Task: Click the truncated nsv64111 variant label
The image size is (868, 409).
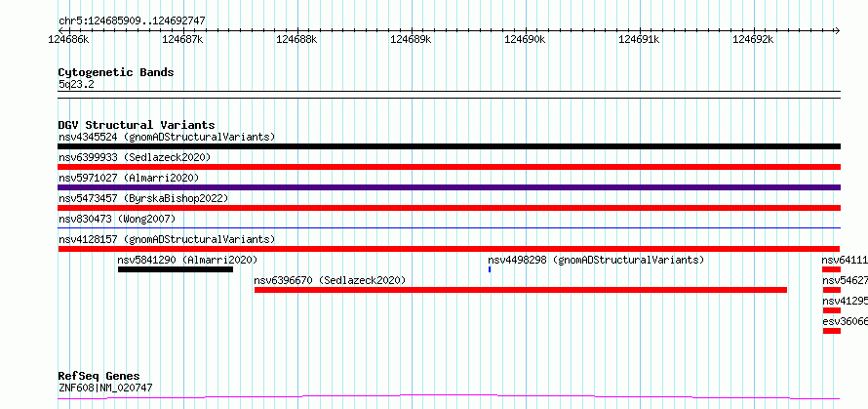Action: [845, 260]
